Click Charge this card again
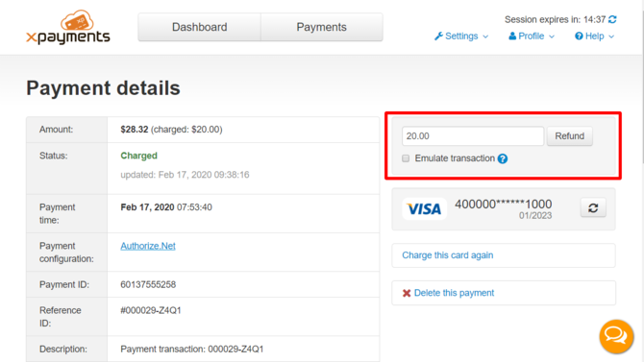 tap(448, 255)
